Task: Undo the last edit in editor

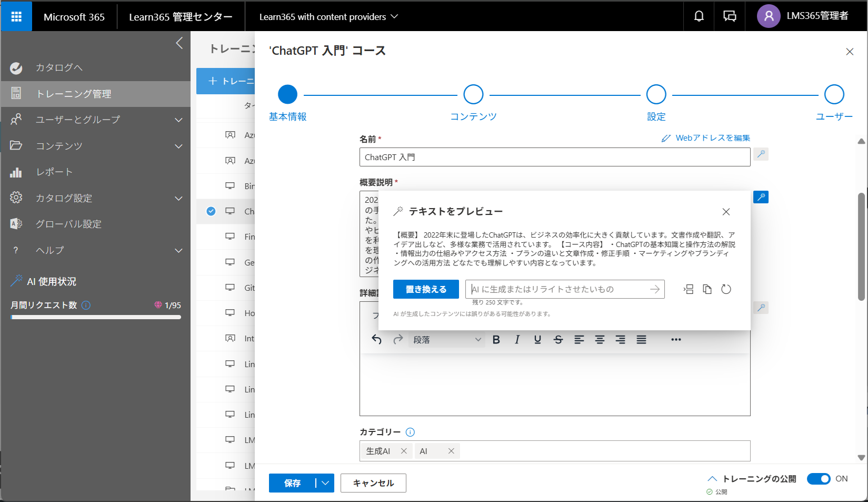Action: click(376, 340)
